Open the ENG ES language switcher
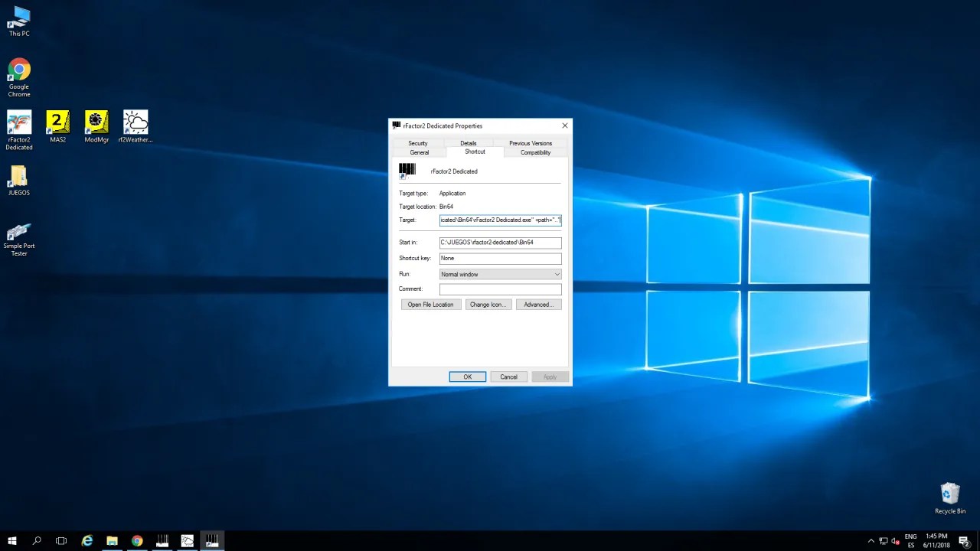This screenshot has width=980, height=551. [911, 541]
